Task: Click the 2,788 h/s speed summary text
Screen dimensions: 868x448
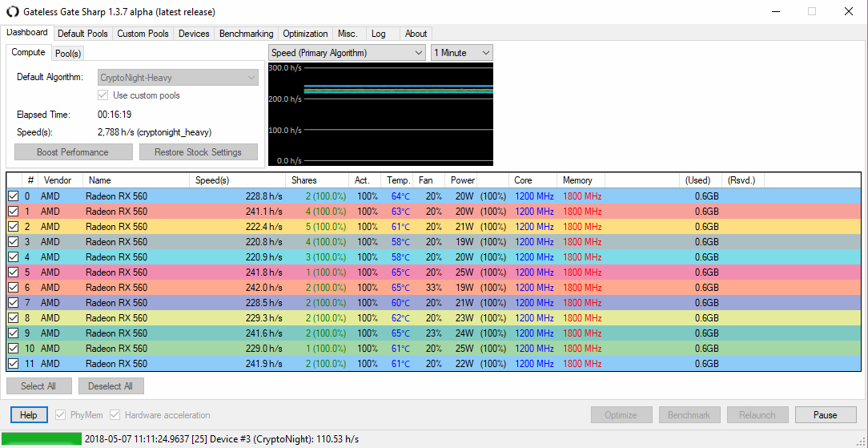Action: pos(155,132)
